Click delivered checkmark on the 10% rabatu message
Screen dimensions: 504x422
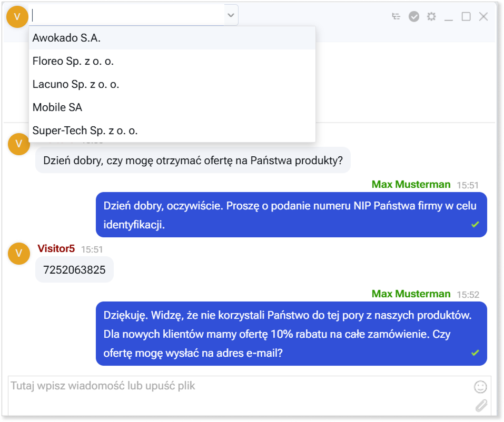(475, 353)
